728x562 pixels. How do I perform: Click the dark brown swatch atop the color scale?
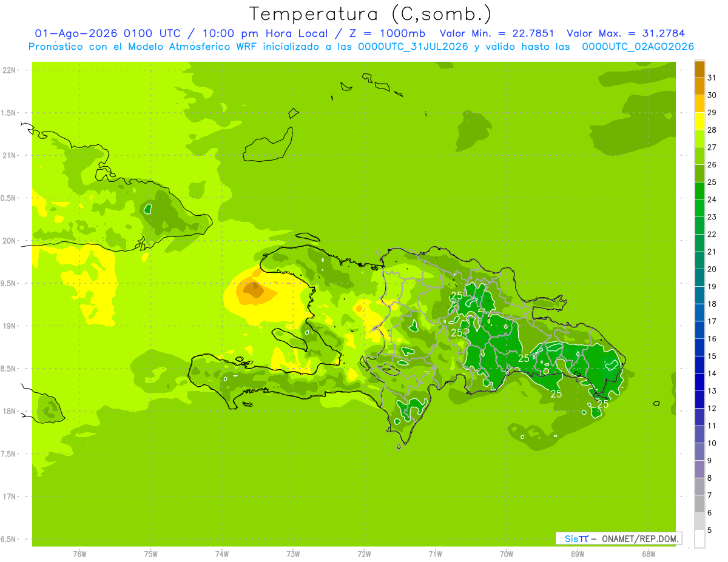(x=699, y=70)
